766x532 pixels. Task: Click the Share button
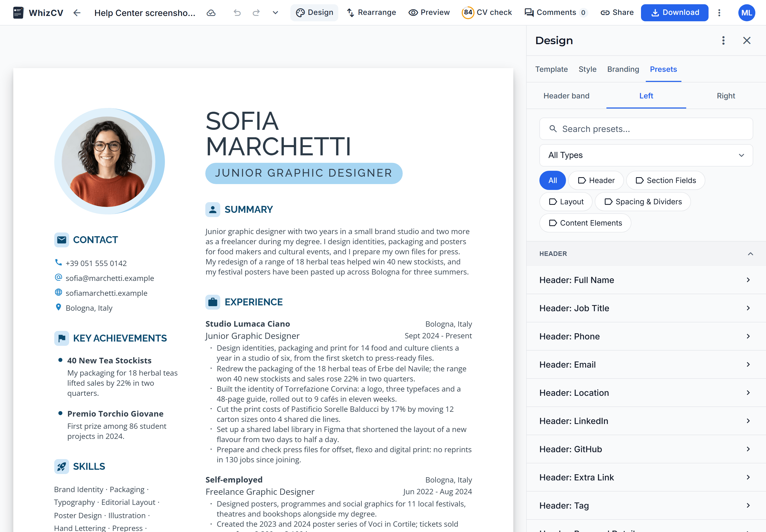[617, 13]
